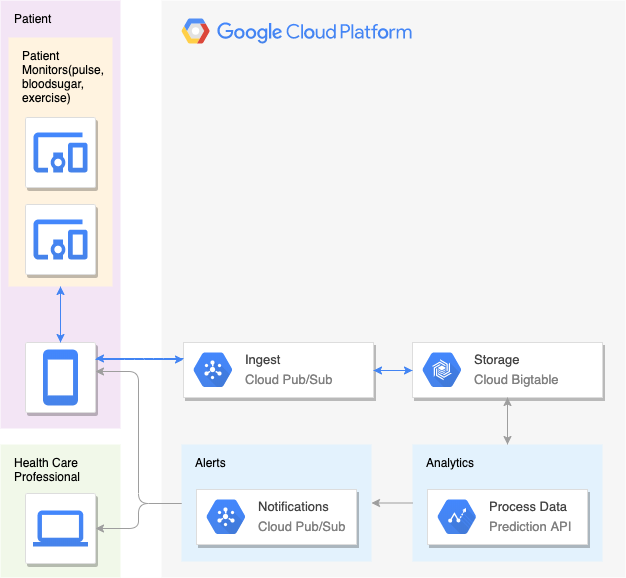Click the 'Storage' label text
The width and height of the screenshot is (626, 578).
coord(497,360)
